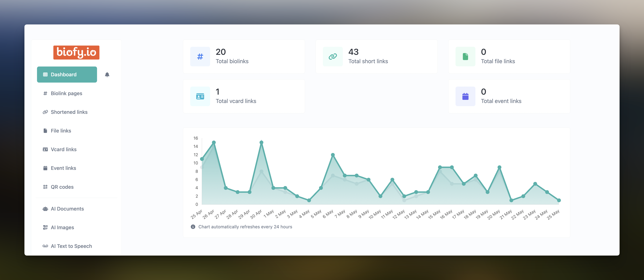The image size is (644, 280).
Task: Click the chain icon on Total short links card
Action: click(332, 57)
